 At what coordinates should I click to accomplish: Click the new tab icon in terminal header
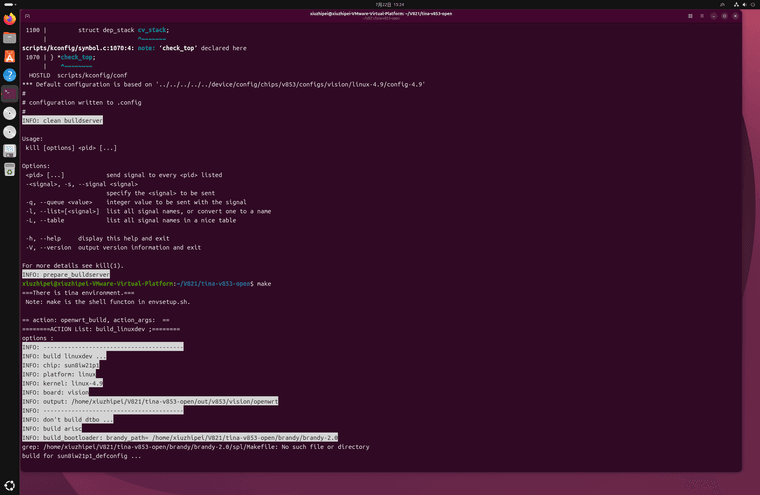[x=28, y=16]
